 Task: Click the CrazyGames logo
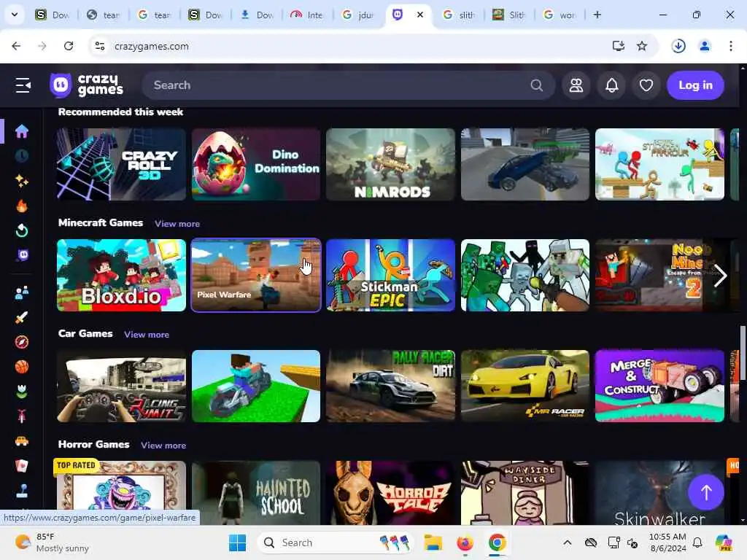tap(87, 85)
